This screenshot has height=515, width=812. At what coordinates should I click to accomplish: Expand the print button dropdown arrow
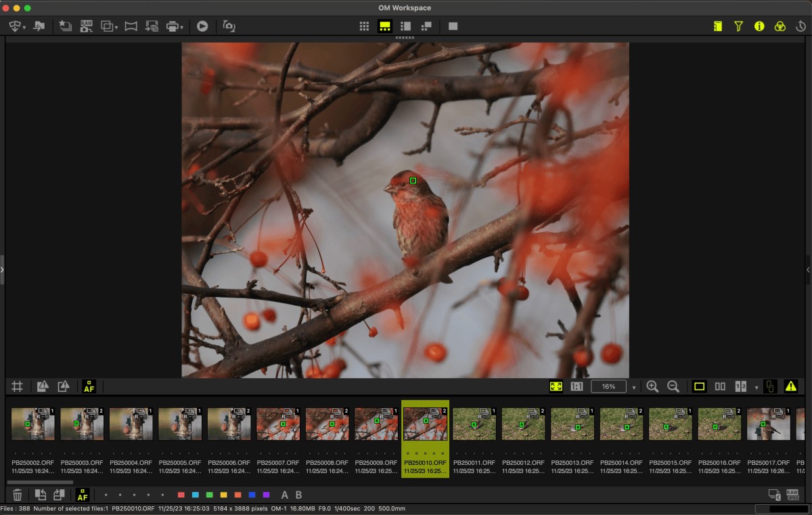(x=181, y=27)
